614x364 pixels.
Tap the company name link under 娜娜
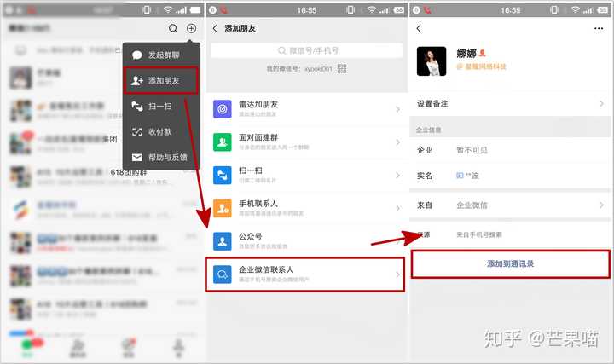point(482,66)
